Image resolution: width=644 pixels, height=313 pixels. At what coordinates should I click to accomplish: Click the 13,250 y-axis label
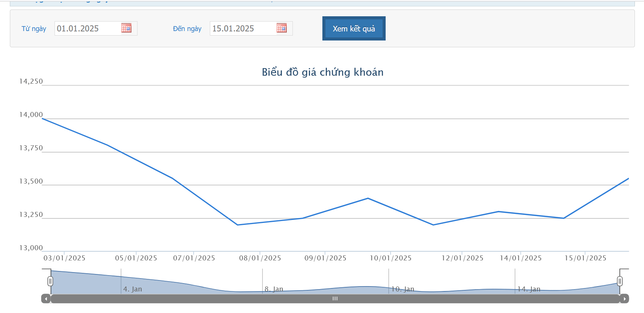31,215
